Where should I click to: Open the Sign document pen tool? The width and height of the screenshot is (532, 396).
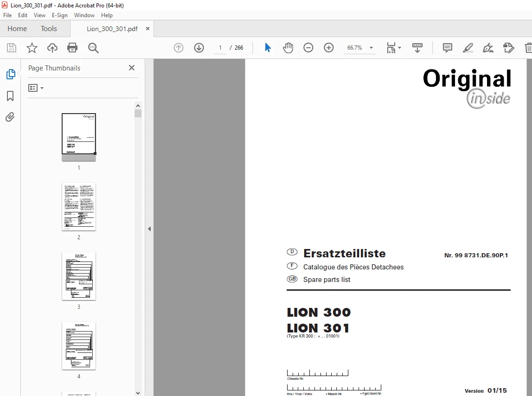coord(488,48)
